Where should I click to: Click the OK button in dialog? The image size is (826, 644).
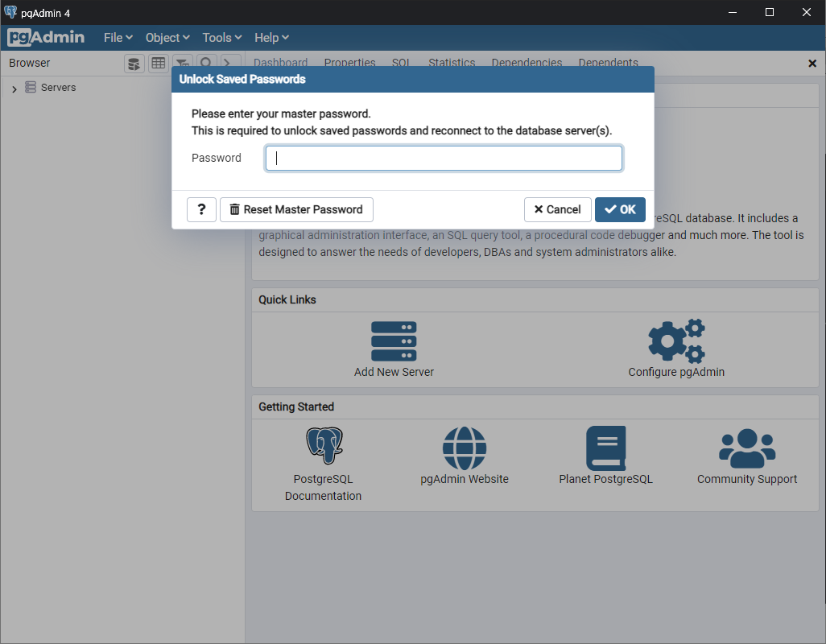[620, 209]
